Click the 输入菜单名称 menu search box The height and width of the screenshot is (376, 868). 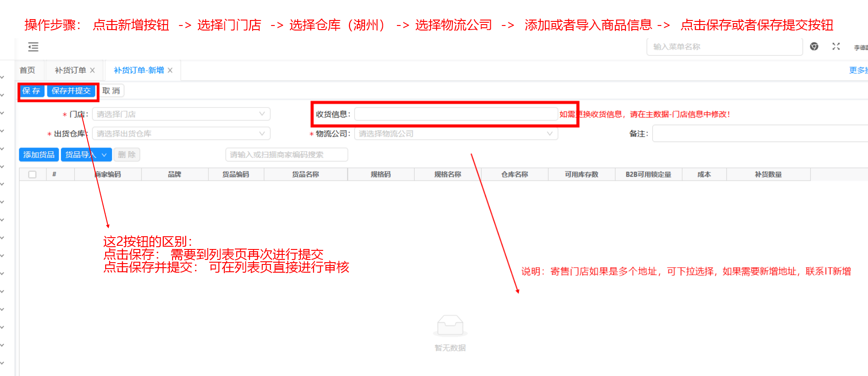coord(724,46)
